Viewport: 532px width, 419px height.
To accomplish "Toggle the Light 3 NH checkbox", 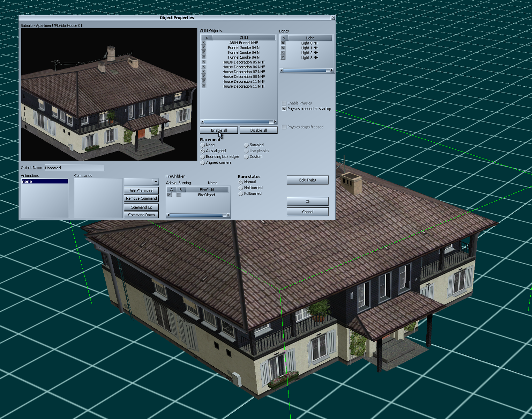I will [x=283, y=58].
